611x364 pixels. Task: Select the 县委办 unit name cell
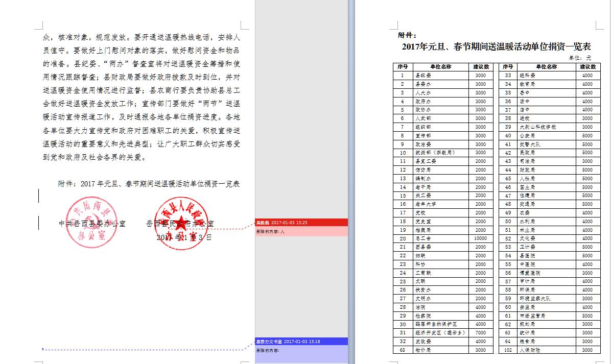pyautogui.click(x=441, y=84)
